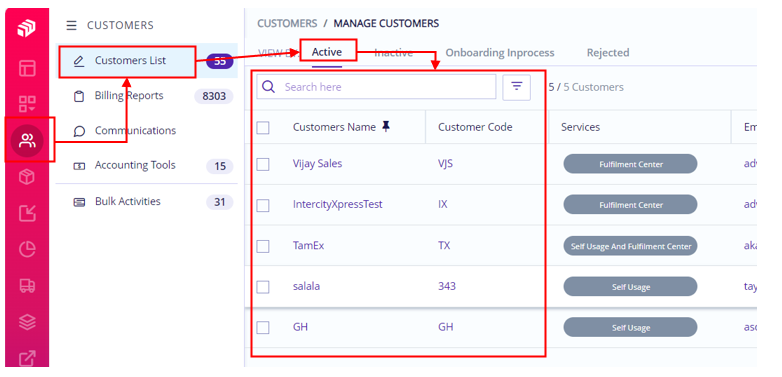Tick the checkbox for Vijay Sales
782x377 pixels.
[x=263, y=164]
